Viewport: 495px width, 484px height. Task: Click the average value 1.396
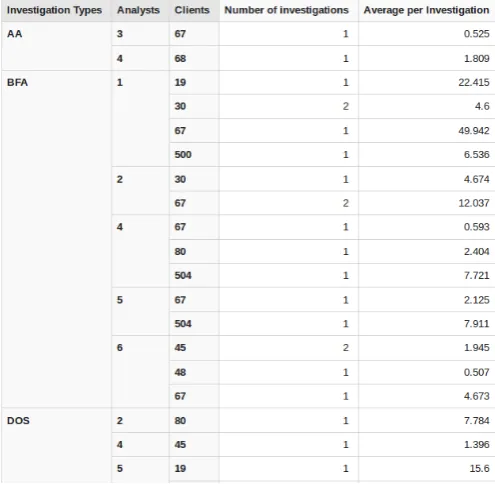(477, 445)
